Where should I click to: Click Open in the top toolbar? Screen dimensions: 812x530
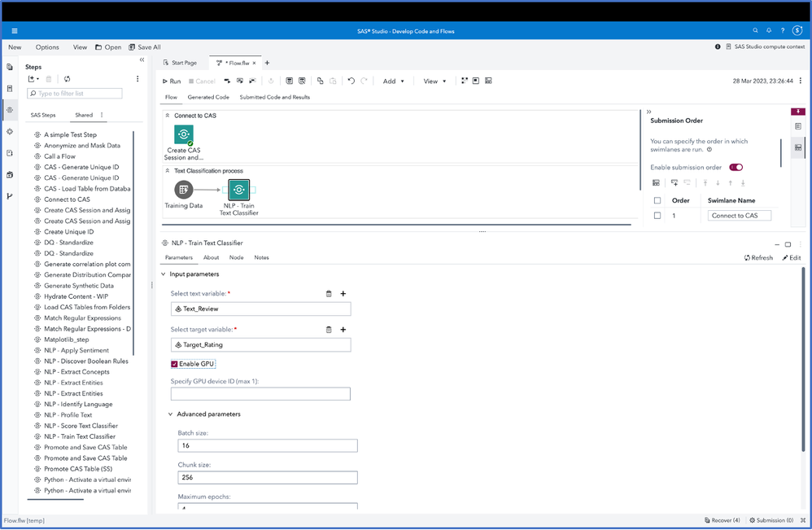(108, 47)
